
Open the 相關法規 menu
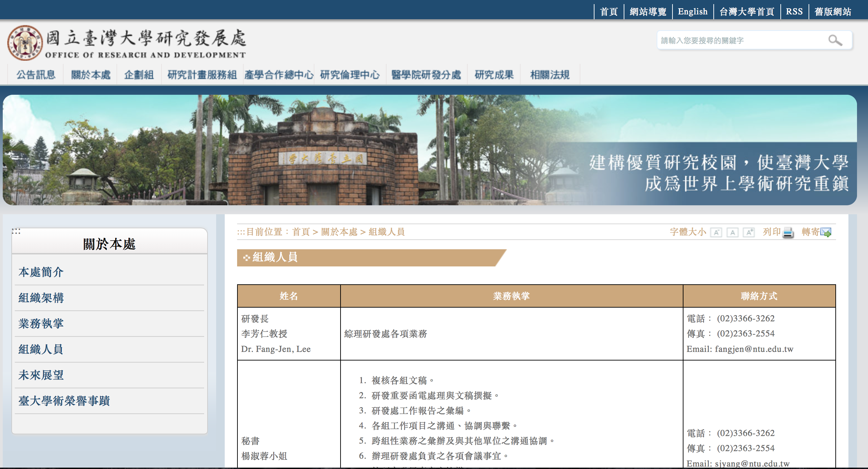(x=549, y=75)
